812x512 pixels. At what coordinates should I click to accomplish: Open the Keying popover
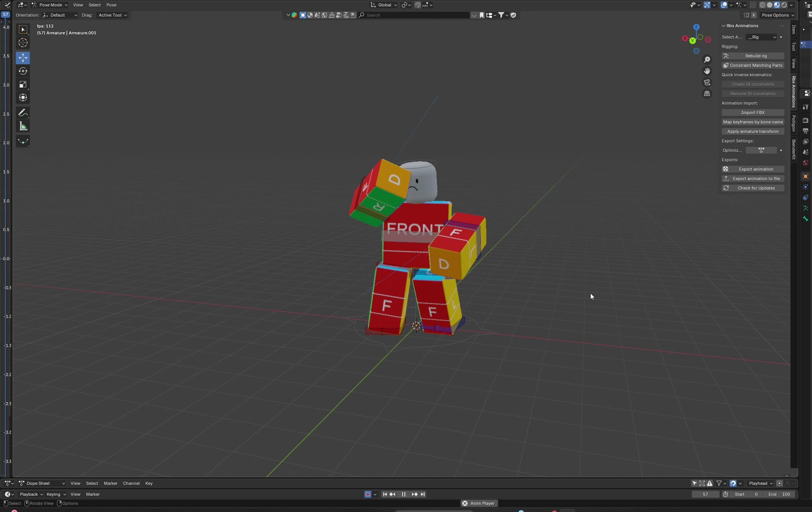pos(56,494)
